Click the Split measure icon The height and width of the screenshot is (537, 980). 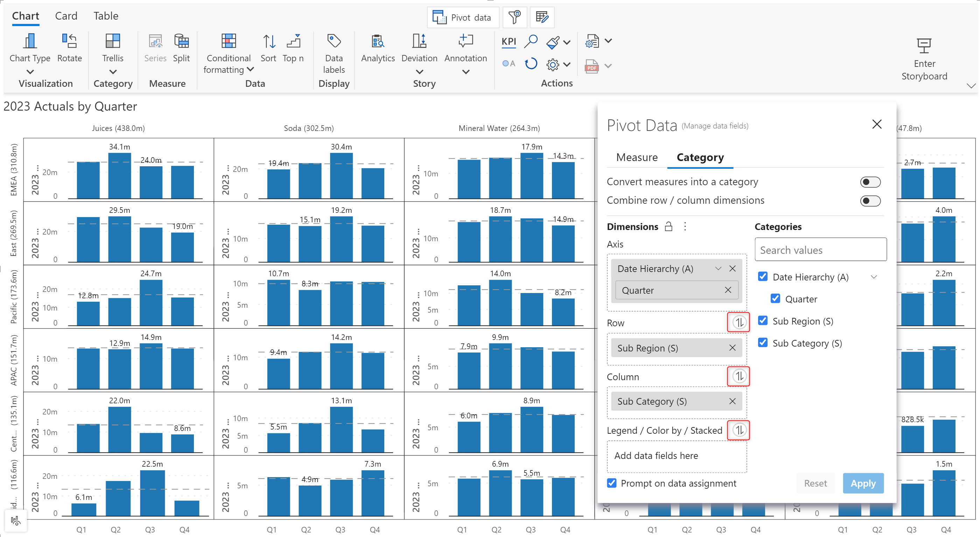(181, 41)
